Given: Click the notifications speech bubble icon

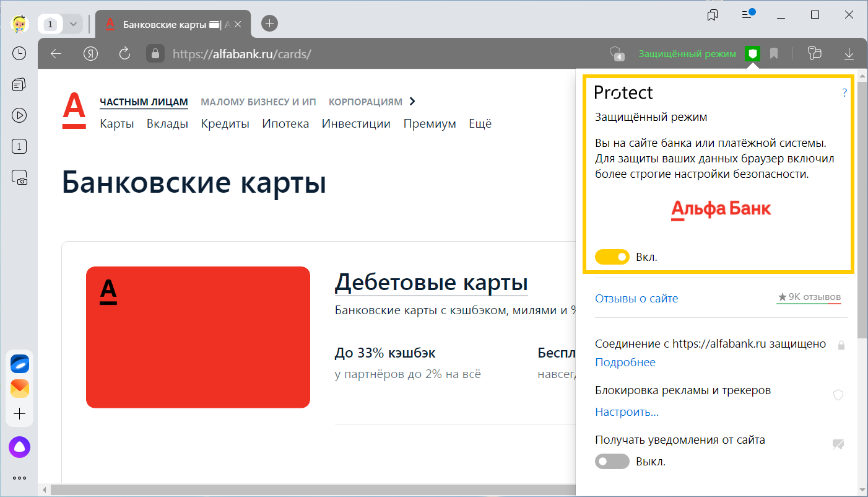Looking at the screenshot, I should pos(838,444).
